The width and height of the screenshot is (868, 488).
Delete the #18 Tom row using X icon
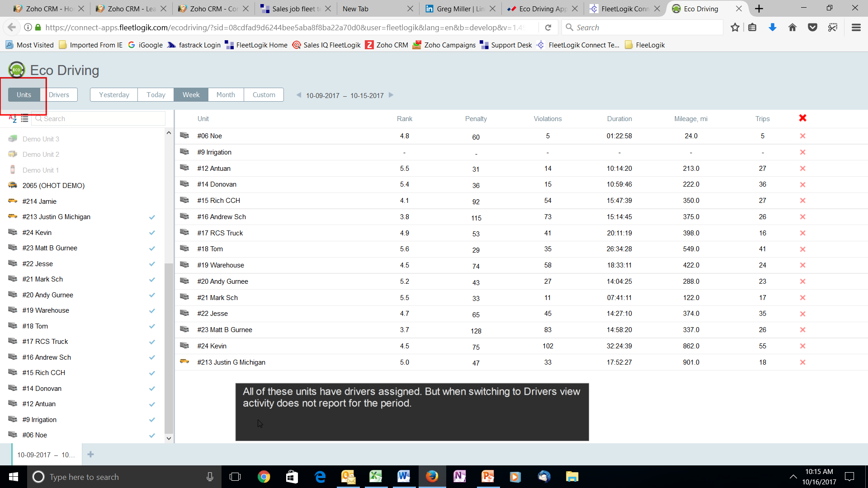pos(802,249)
